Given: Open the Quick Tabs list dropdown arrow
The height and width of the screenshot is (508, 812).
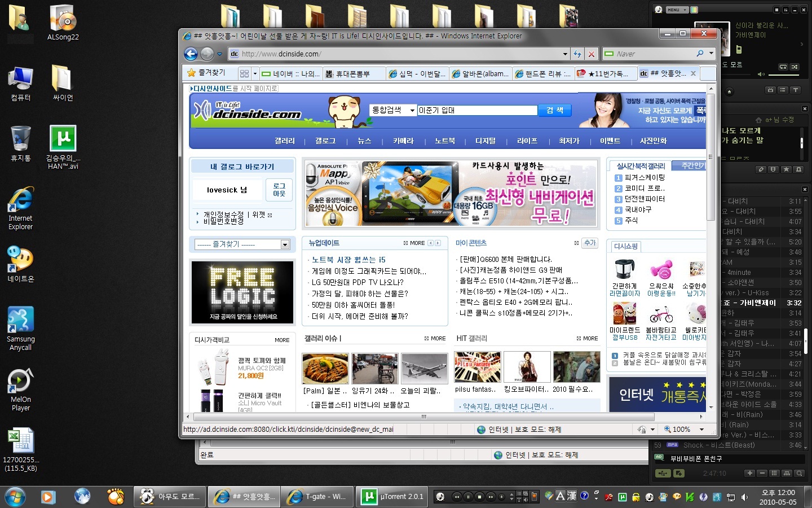Looking at the screenshot, I should [255, 73].
